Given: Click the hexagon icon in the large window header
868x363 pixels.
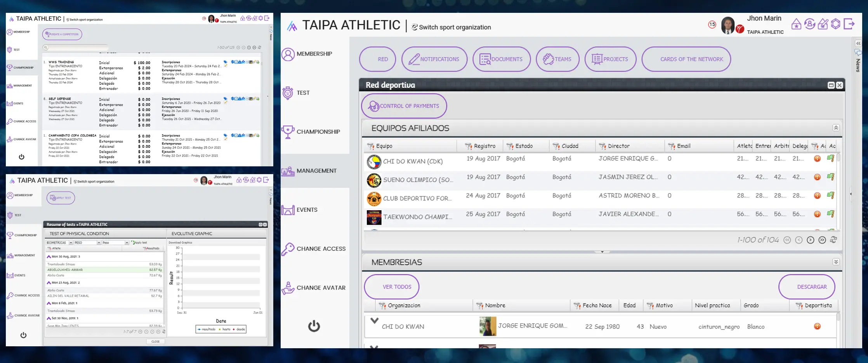Looking at the screenshot, I should 836,24.
